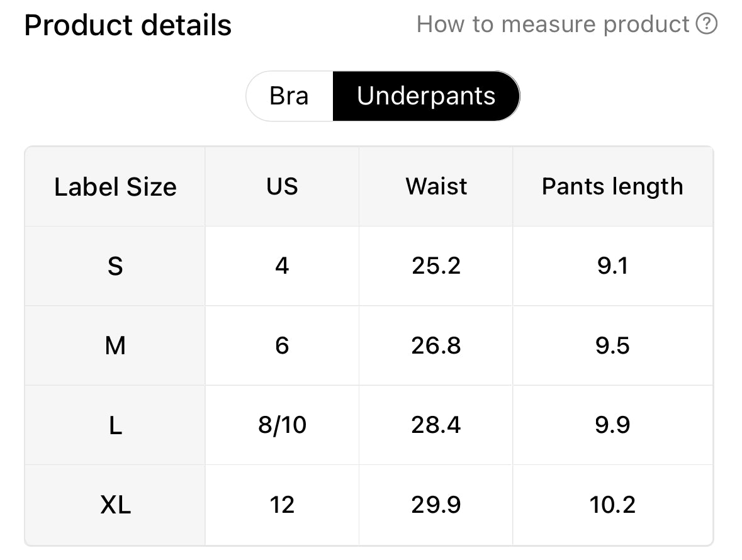The width and height of the screenshot is (742, 560).
Task: Click the US column header
Action: [x=282, y=187]
